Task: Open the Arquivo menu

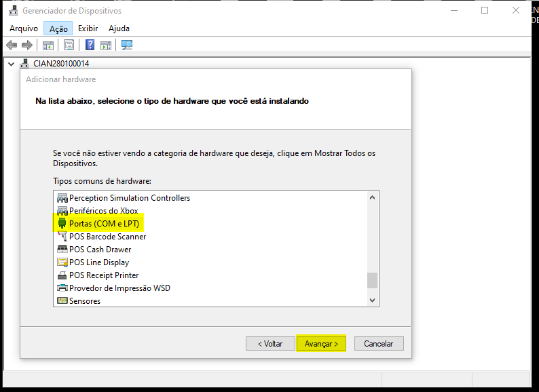Action: click(24, 28)
